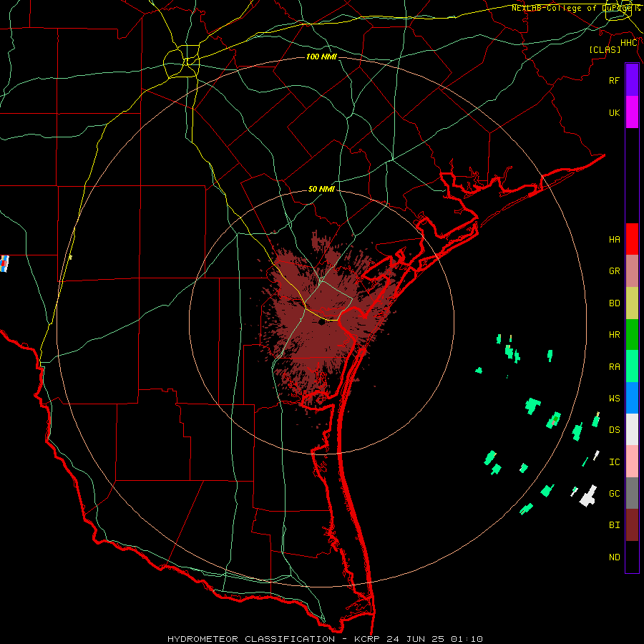This screenshot has width=644, height=644.
Task: Click the RA legend label
Action: pyautogui.click(x=614, y=367)
